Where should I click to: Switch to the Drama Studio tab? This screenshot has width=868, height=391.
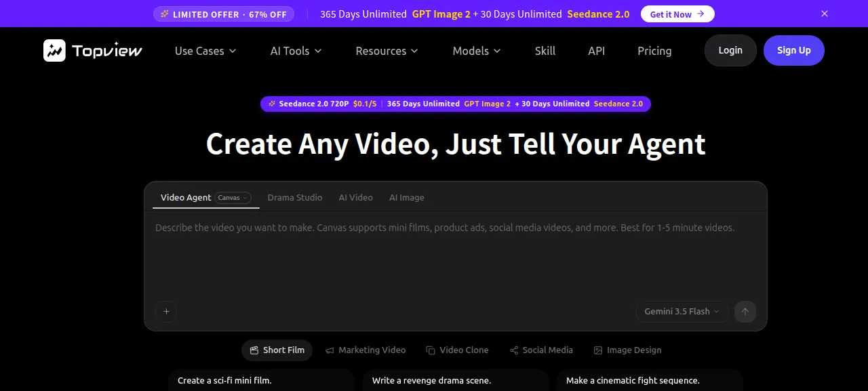point(295,198)
